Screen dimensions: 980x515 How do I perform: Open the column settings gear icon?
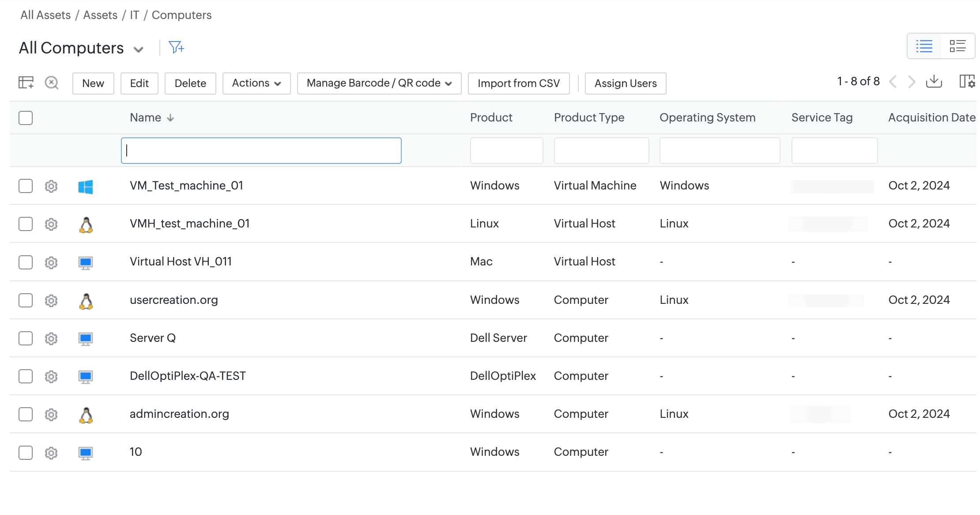[x=967, y=82]
